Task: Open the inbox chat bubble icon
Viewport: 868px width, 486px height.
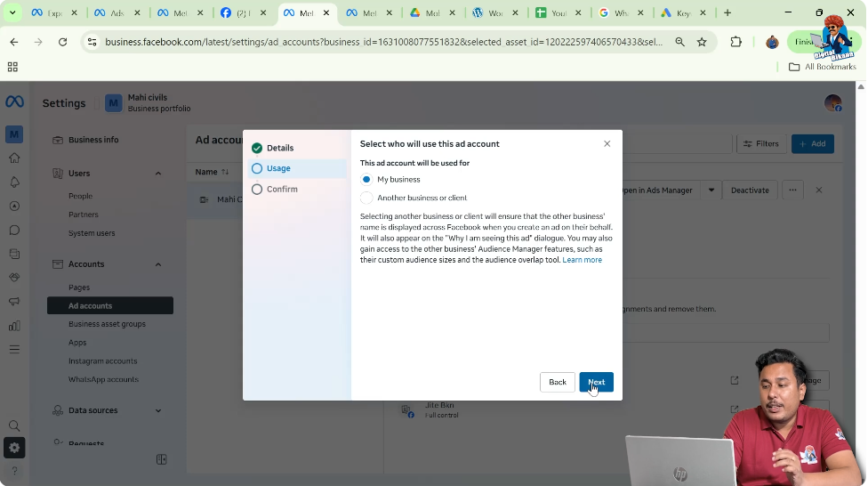Action: pyautogui.click(x=14, y=230)
